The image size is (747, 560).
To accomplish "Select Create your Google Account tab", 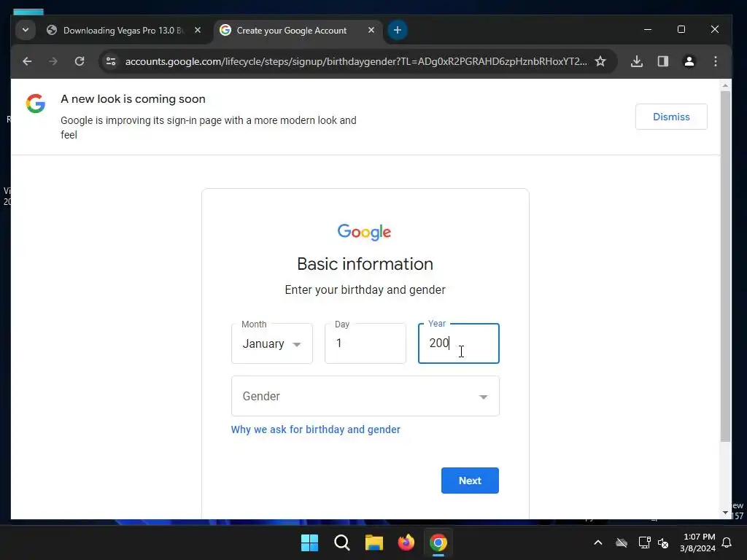I will coord(292,31).
